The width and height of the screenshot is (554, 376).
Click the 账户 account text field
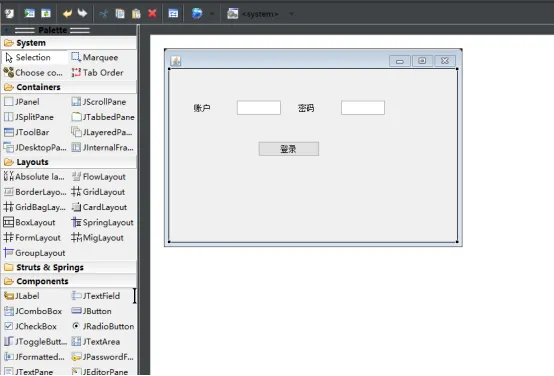[x=259, y=108]
